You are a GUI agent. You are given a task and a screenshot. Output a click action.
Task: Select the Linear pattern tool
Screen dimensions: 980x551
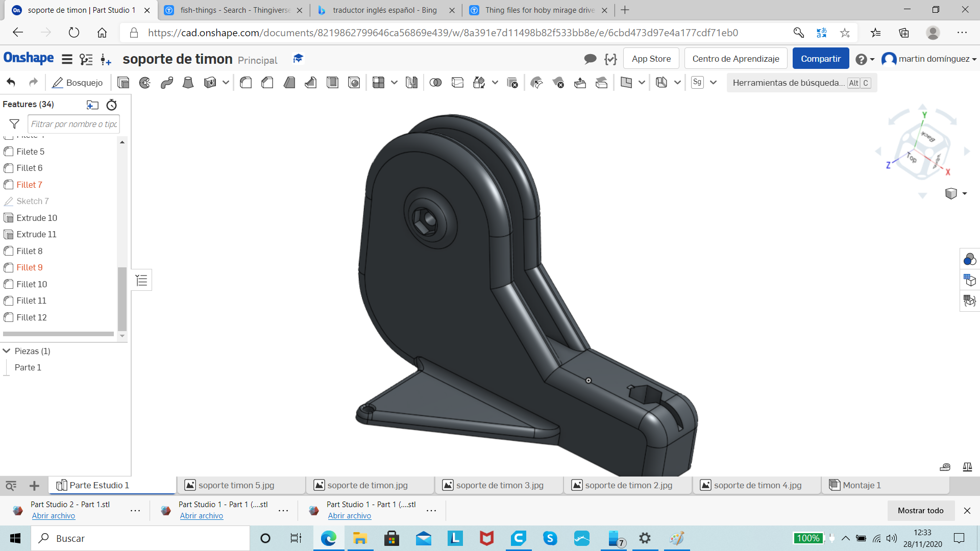tap(378, 83)
